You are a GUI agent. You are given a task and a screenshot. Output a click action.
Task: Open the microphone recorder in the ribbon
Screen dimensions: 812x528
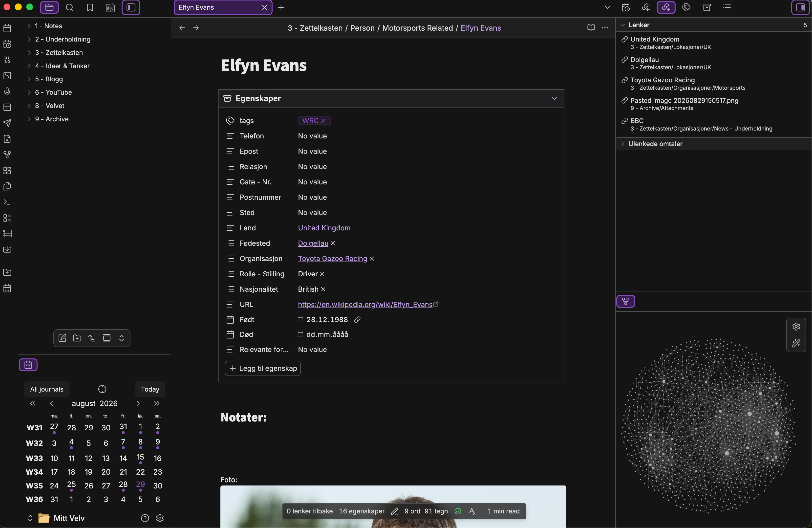[7, 91]
